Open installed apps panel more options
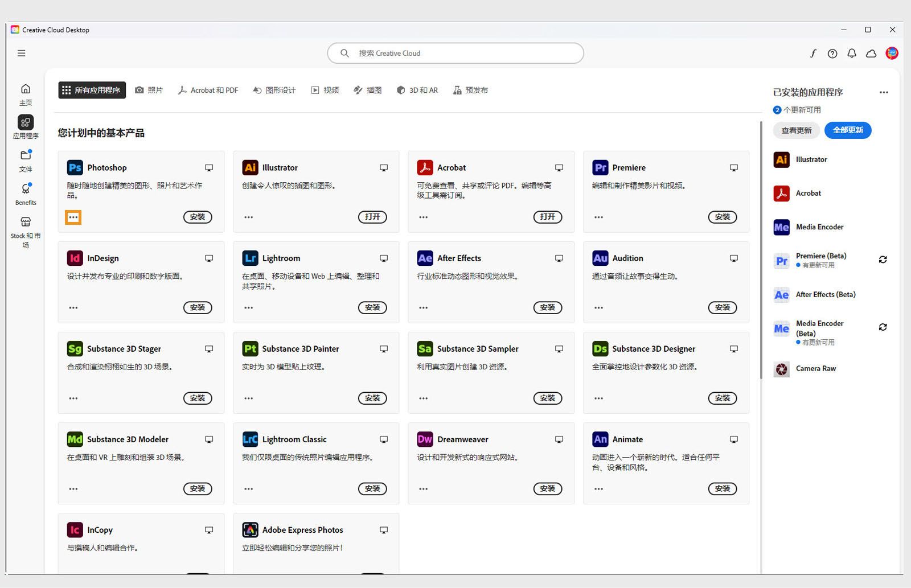 coord(884,92)
